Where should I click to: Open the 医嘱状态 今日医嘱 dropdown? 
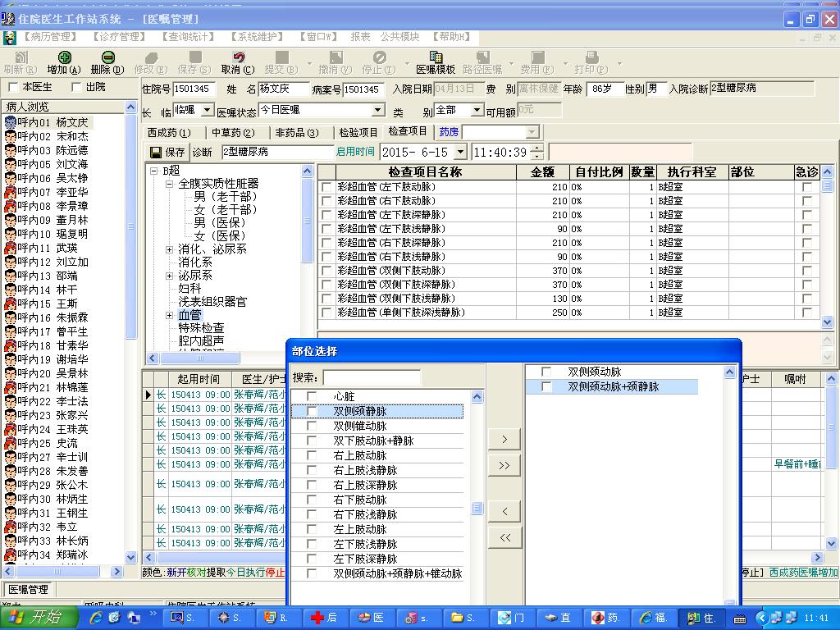pyautogui.click(x=378, y=110)
